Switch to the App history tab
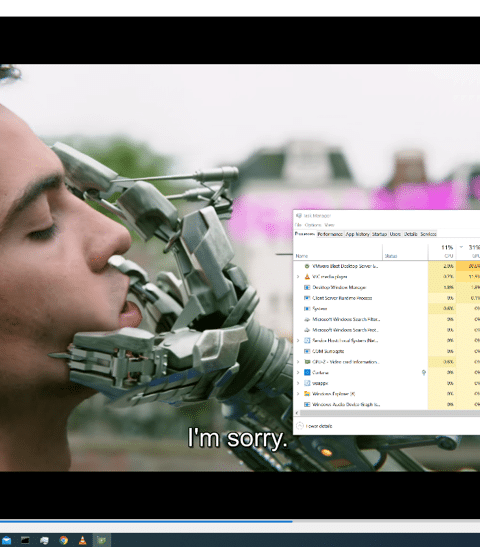The image size is (480, 547). coord(358,234)
